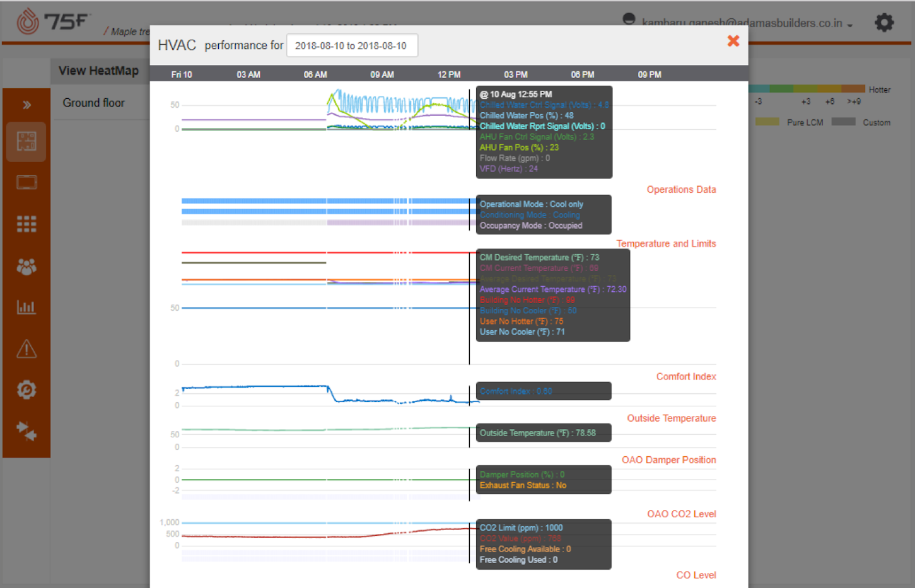Open the user account email dropdown
The image size is (915, 588).
point(747,23)
